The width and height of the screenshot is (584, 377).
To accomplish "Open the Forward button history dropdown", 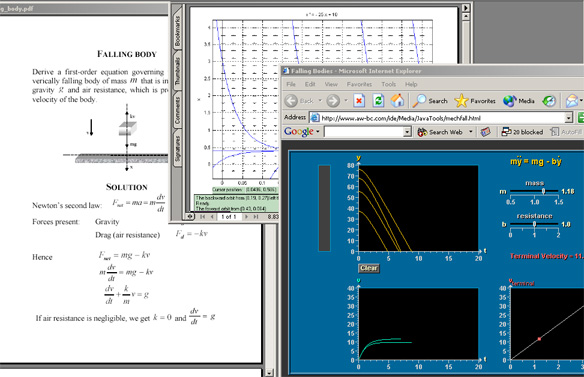I will pyautogui.click(x=346, y=101).
